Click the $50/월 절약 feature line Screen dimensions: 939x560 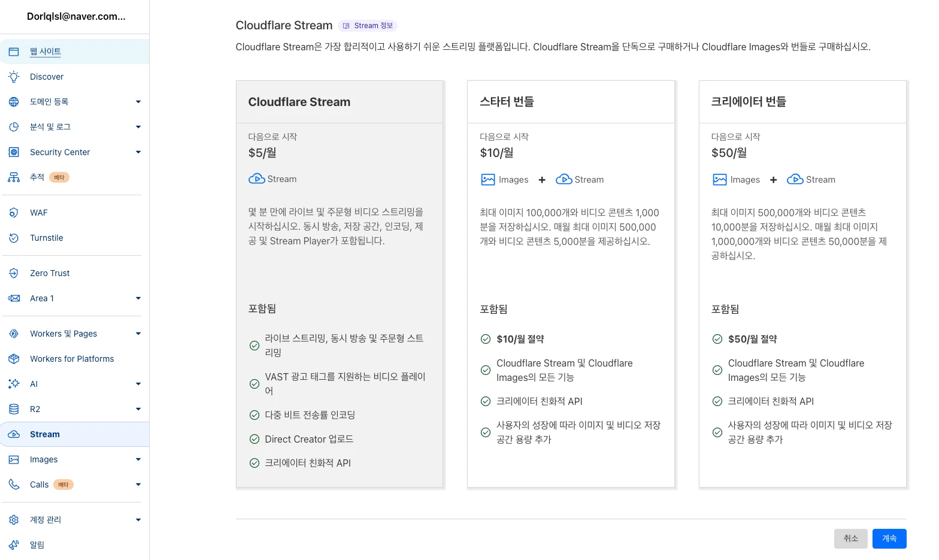(752, 339)
